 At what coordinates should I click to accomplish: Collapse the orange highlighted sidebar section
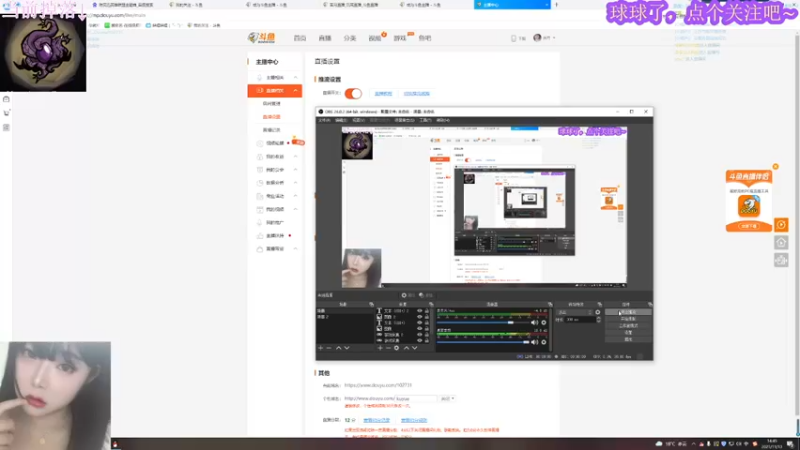[295, 90]
